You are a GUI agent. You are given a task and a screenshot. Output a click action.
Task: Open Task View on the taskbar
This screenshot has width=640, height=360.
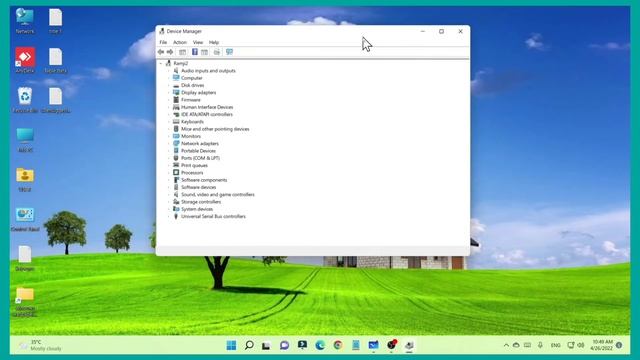(266, 345)
